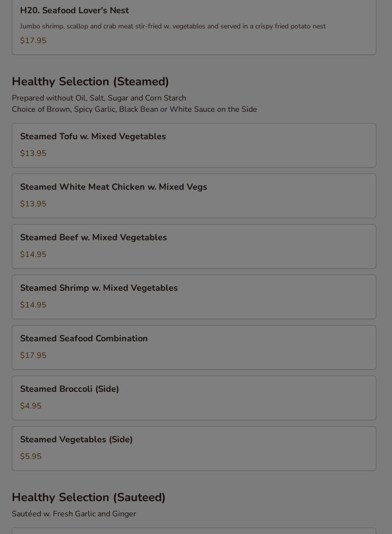
Task: Open H20. Seafood Lover's Nest item
Action: (194, 27)
